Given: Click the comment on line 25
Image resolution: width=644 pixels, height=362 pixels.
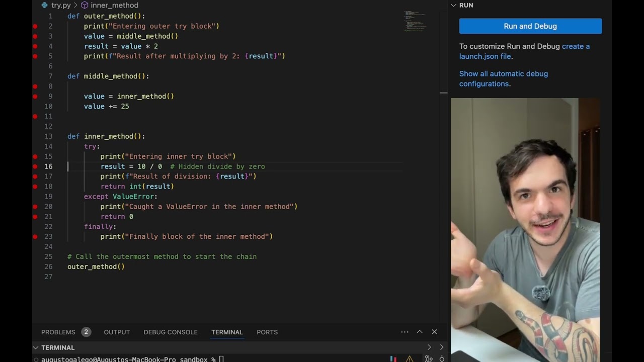Looking at the screenshot, I should click(162, 256).
